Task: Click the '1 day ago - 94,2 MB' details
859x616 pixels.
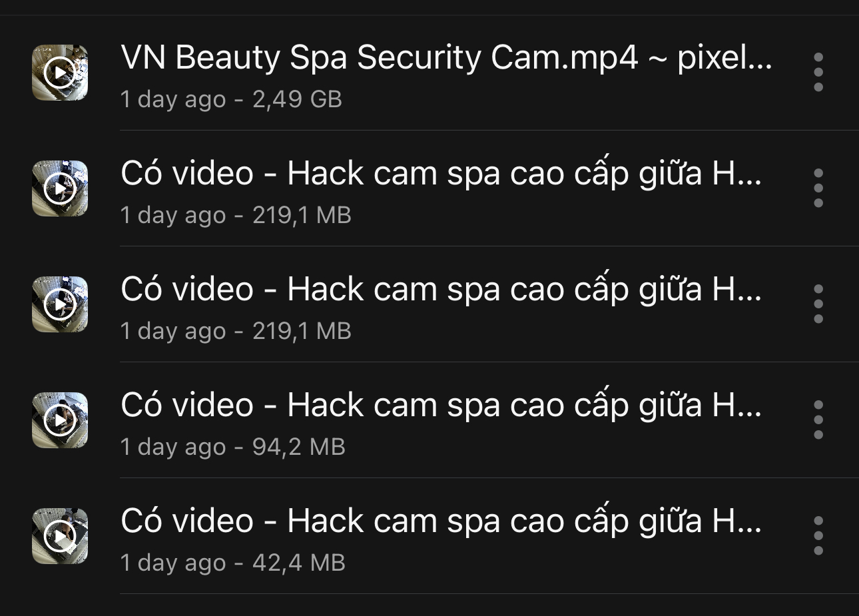Action: coord(233,447)
